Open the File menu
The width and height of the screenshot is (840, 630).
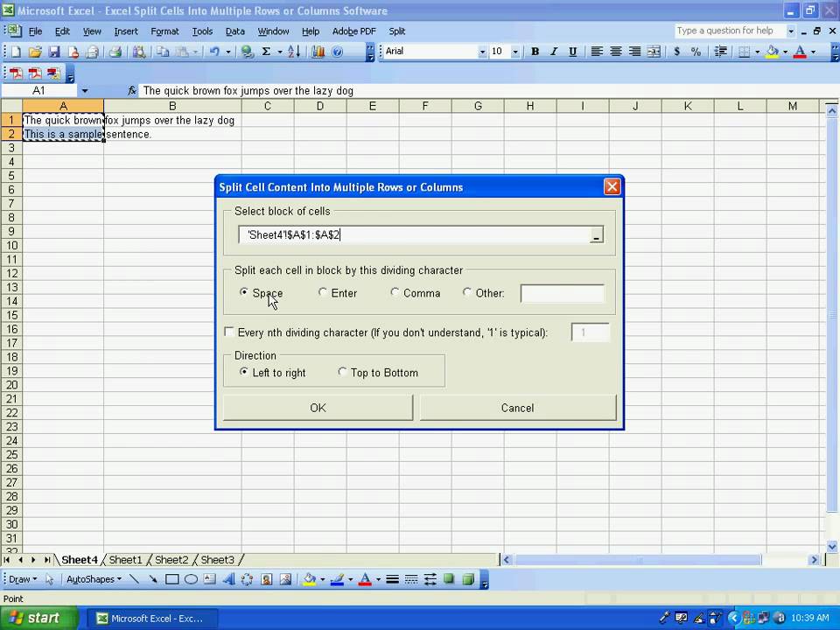pos(35,31)
